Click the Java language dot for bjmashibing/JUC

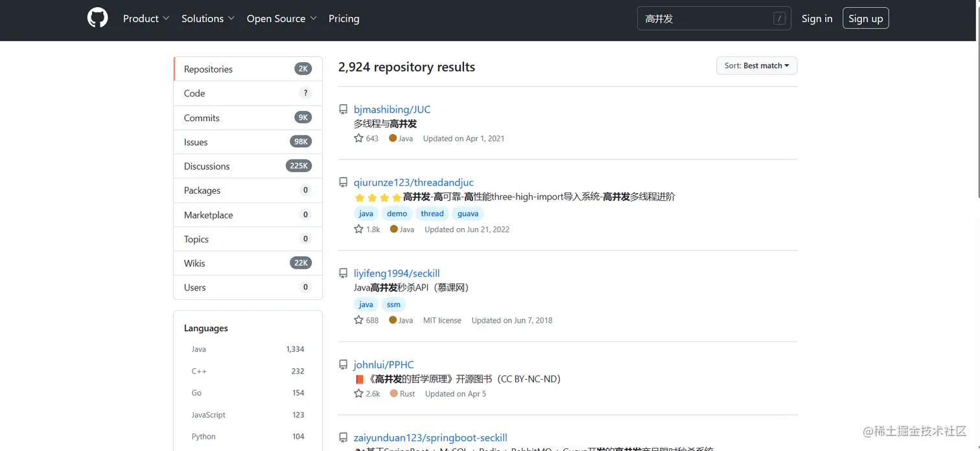click(x=393, y=138)
